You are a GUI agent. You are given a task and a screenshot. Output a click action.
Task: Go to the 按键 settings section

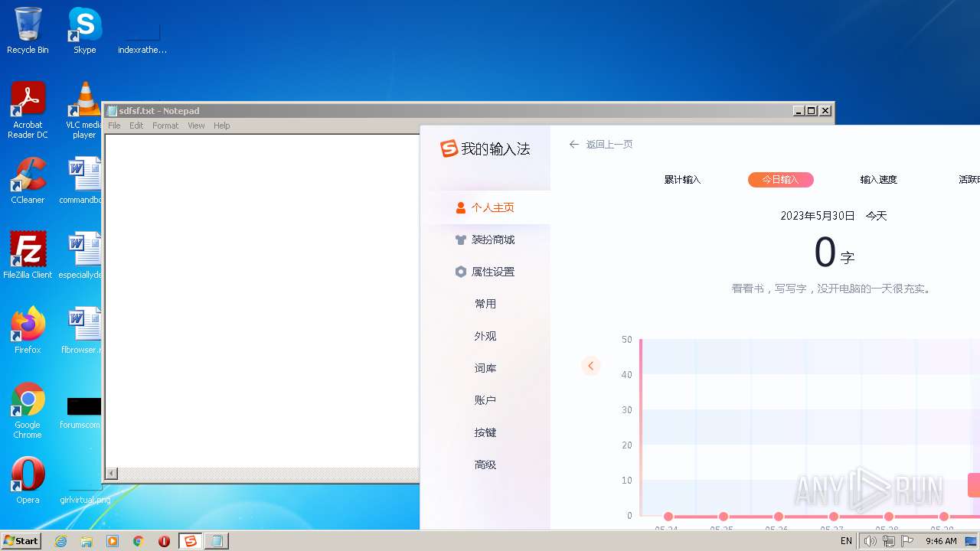485,432
